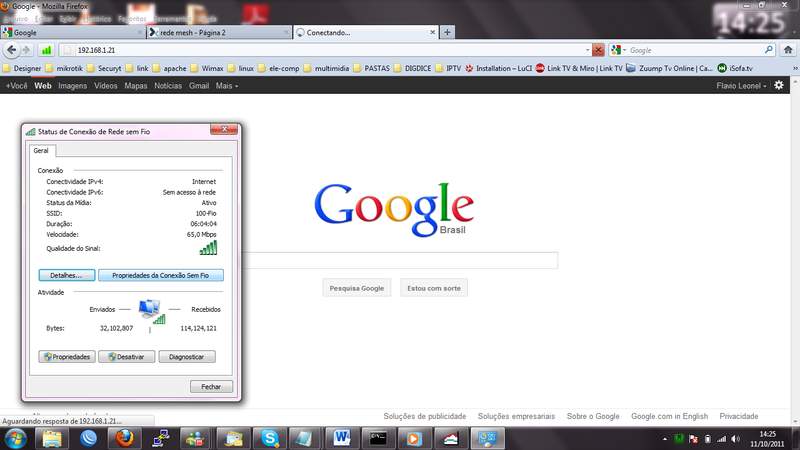Click the Desativar button

point(127,357)
